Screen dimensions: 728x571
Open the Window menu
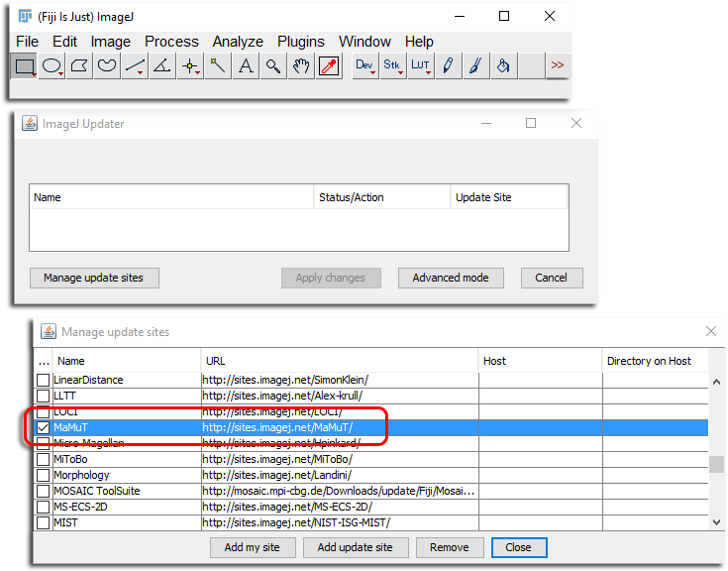364,42
